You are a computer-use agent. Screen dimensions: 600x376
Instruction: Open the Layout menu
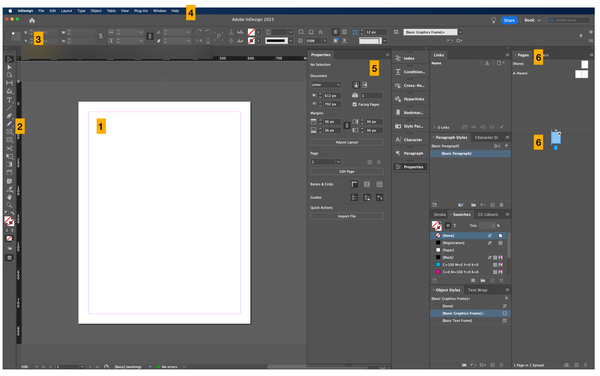[66, 11]
